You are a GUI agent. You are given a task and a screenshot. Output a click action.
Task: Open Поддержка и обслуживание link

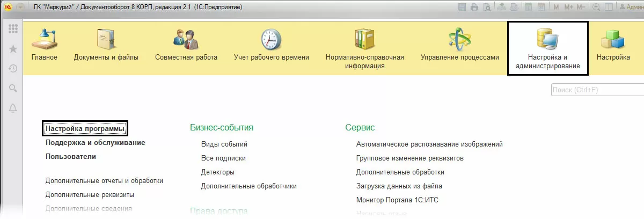click(96, 143)
